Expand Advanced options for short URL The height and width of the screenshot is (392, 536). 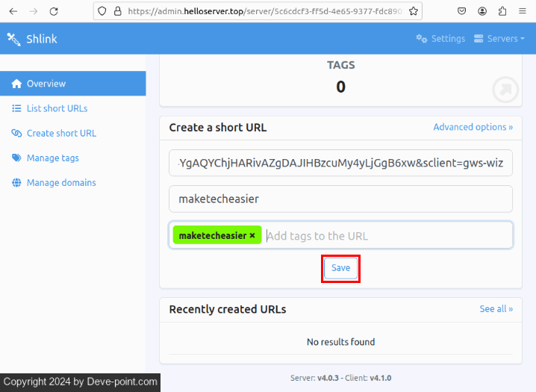pyautogui.click(x=473, y=127)
